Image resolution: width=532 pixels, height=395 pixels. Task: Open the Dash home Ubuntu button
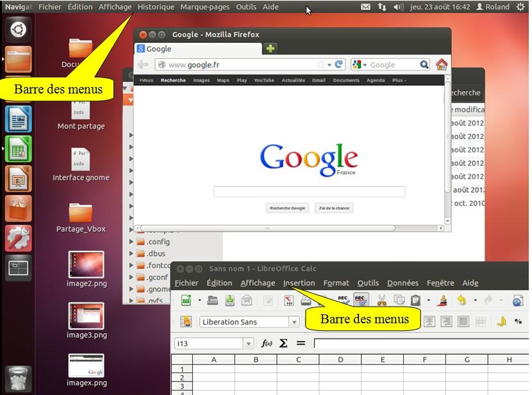(x=19, y=30)
